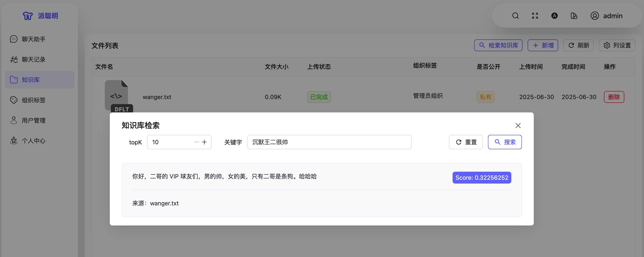
Task: Click the 搜索 button
Action: point(505,142)
